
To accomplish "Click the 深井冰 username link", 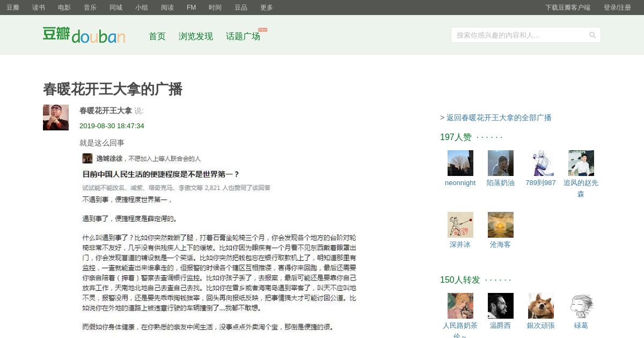I will pos(460,244).
